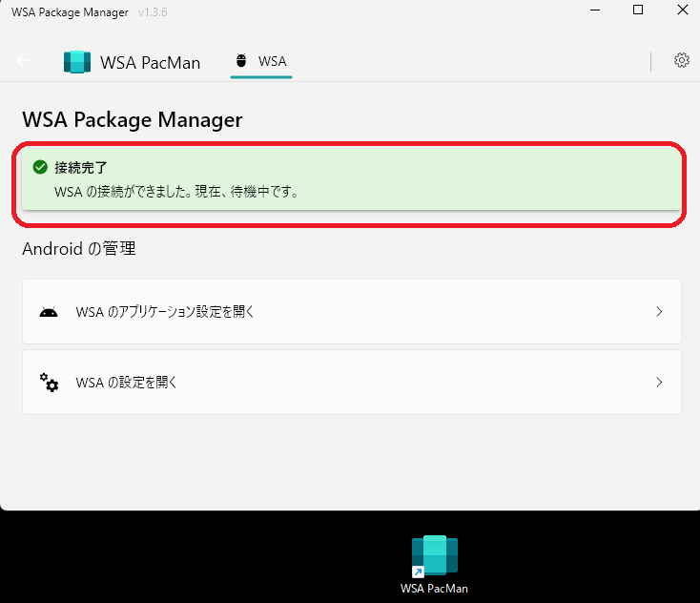
Task: Click the Android head icon in application settings row
Action: pos(49,312)
